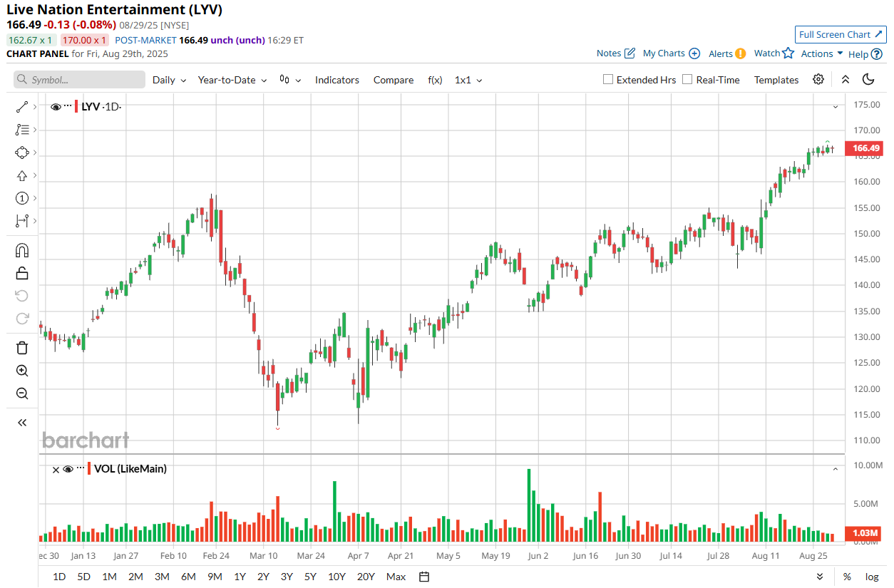Collapse the main price pane chevron
Screen dimensions: 894x588
pyautogui.click(x=836, y=107)
